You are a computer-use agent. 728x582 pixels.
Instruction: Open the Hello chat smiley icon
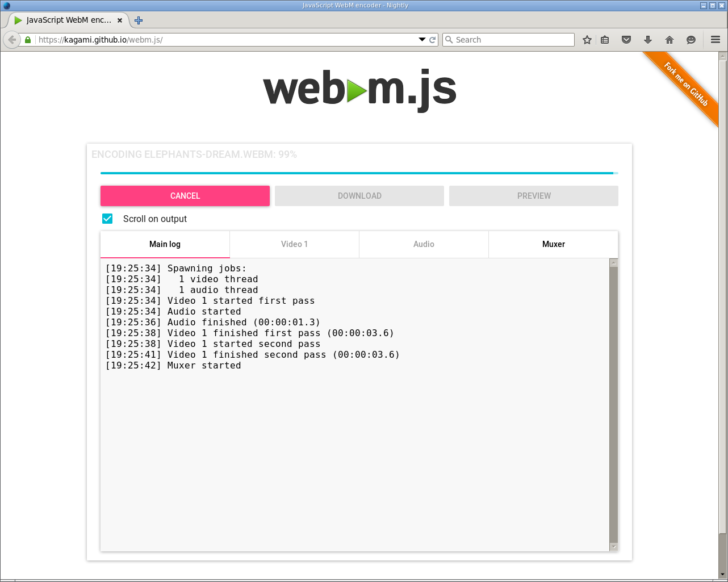click(691, 40)
